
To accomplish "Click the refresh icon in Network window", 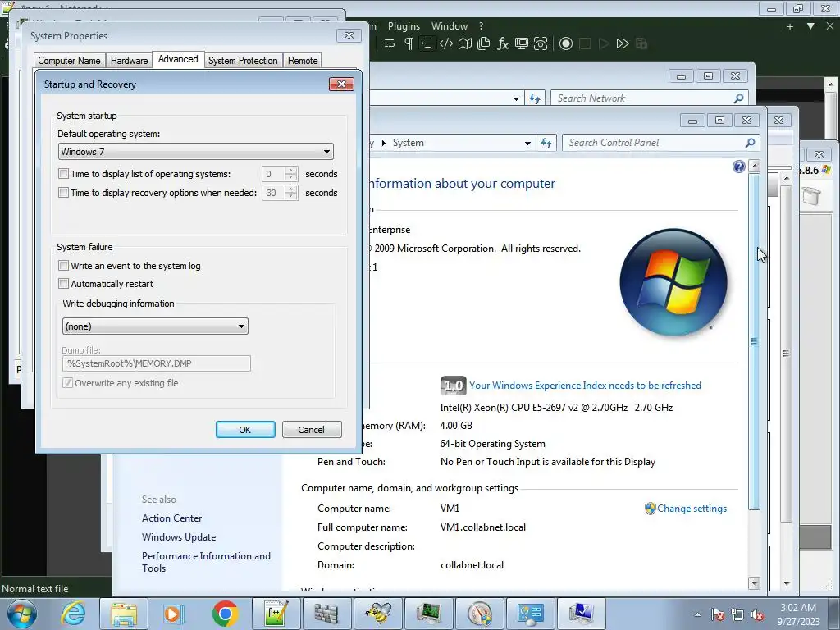I will pos(535,98).
